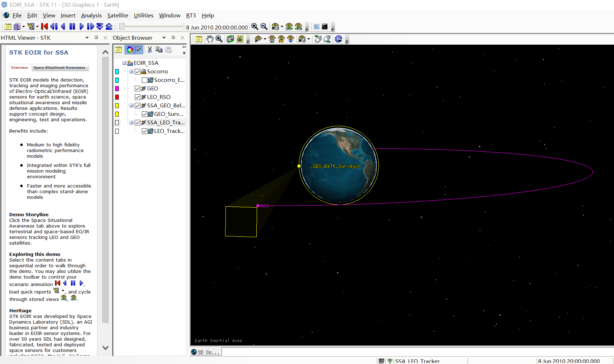The height and width of the screenshot is (364, 614).
Task: Activate the 3D window zoom magnifier tool
Action: [219, 39]
